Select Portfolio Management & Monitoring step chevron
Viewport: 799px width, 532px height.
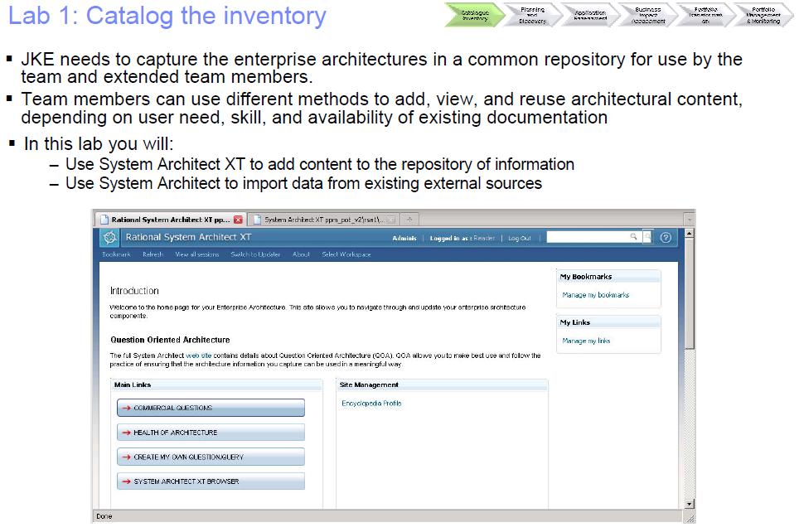pyautogui.click(x=763, y=15)
